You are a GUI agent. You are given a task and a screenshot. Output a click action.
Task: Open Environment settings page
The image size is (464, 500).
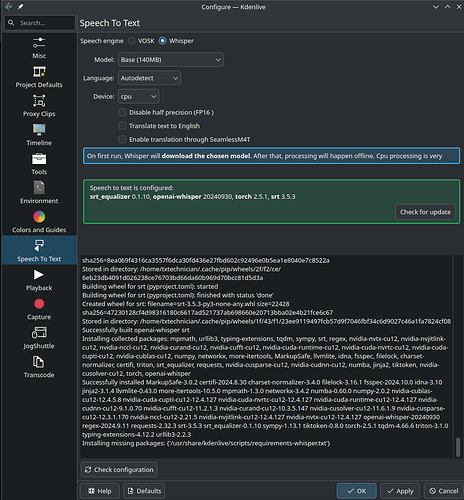pyautogui.click(x=39, y=193)
